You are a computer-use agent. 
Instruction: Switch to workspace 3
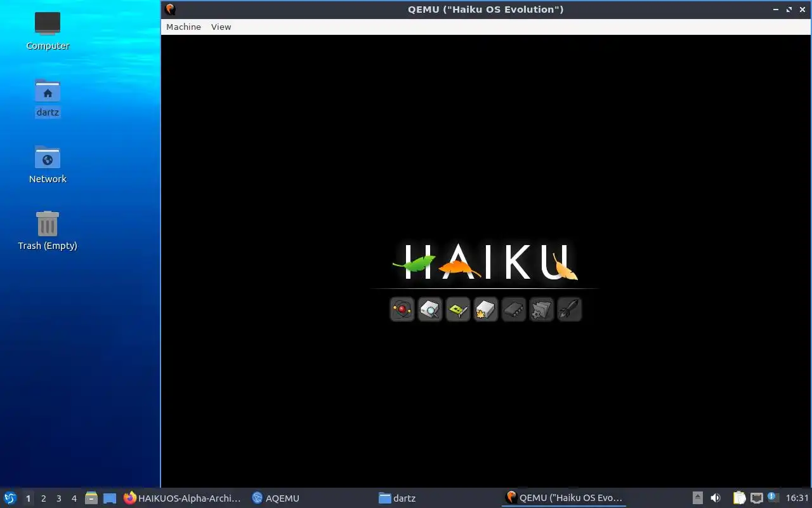coord(58,498)
